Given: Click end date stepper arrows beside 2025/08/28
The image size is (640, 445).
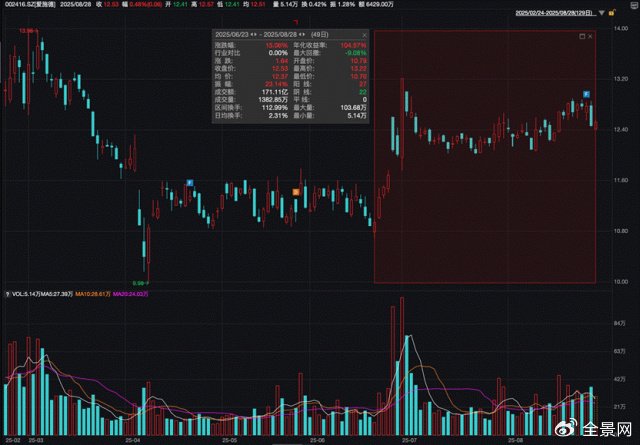Looking at the screenshot, I should click(302, 35).
